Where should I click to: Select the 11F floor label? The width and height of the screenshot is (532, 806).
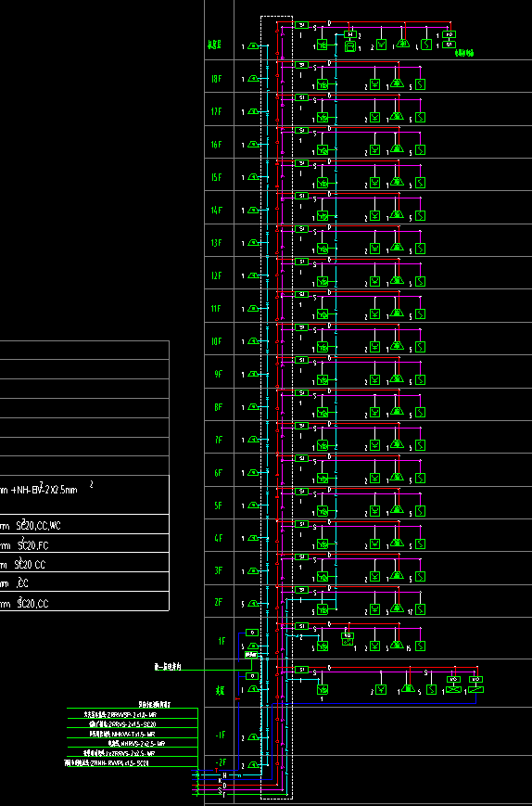coord(216,309)
